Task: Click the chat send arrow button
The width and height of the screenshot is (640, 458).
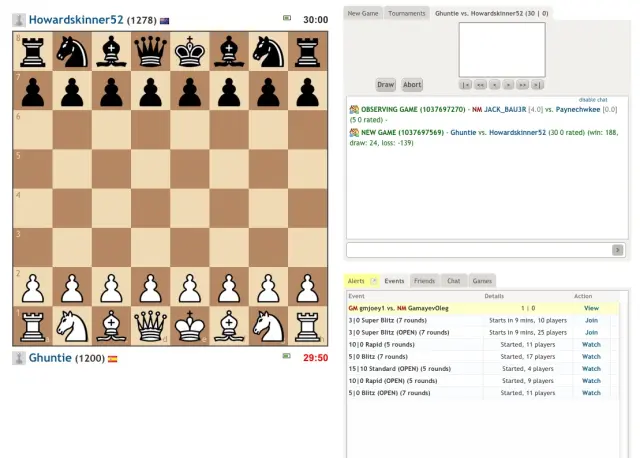Action: point(617,250)
